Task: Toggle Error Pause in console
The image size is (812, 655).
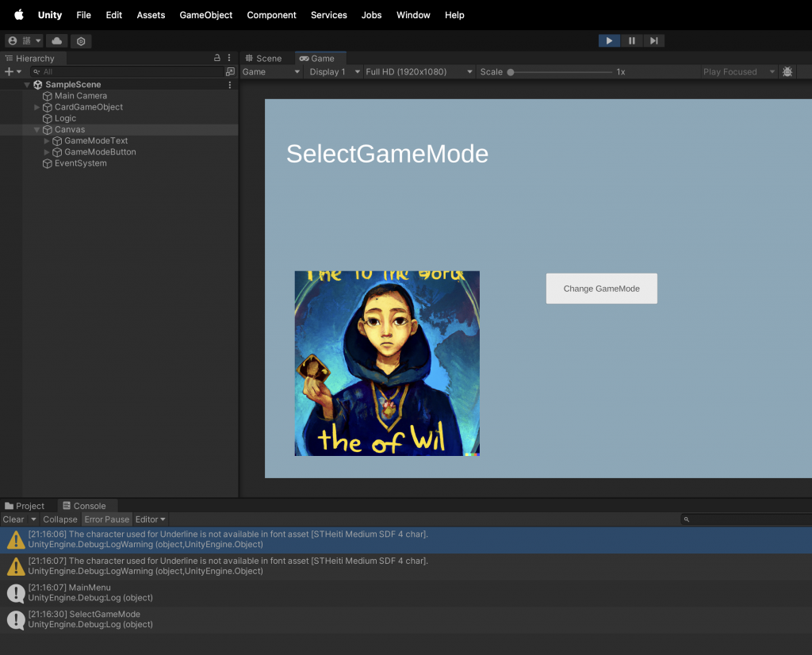Action: [107, 519]
